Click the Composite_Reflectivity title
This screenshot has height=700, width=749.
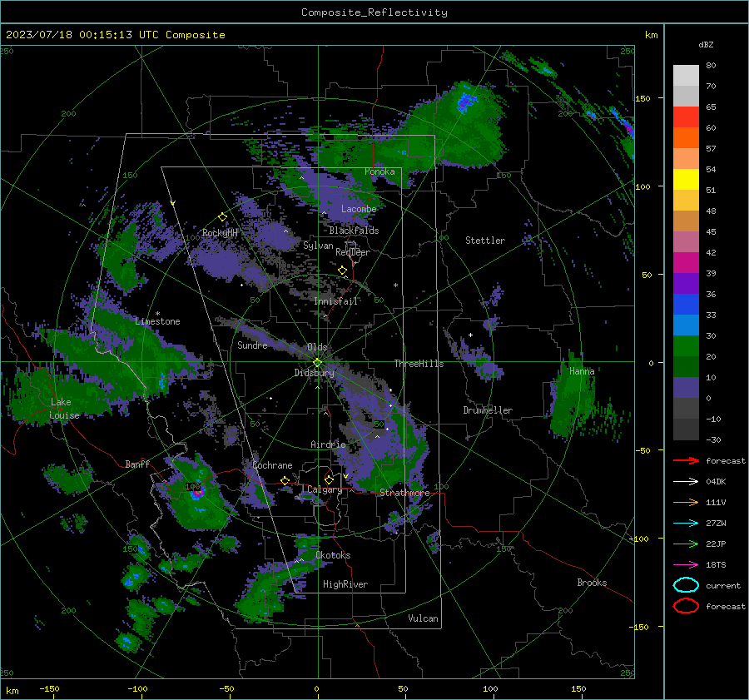[374, 12]
